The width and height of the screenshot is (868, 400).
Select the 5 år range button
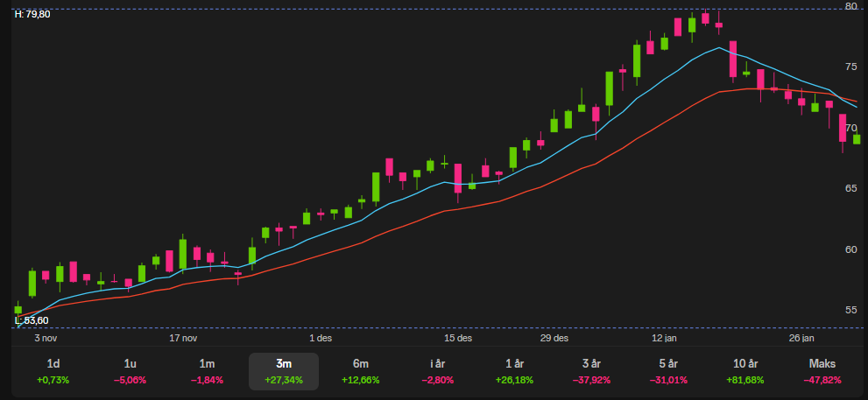pyautogui.click(x=667, y=371)
